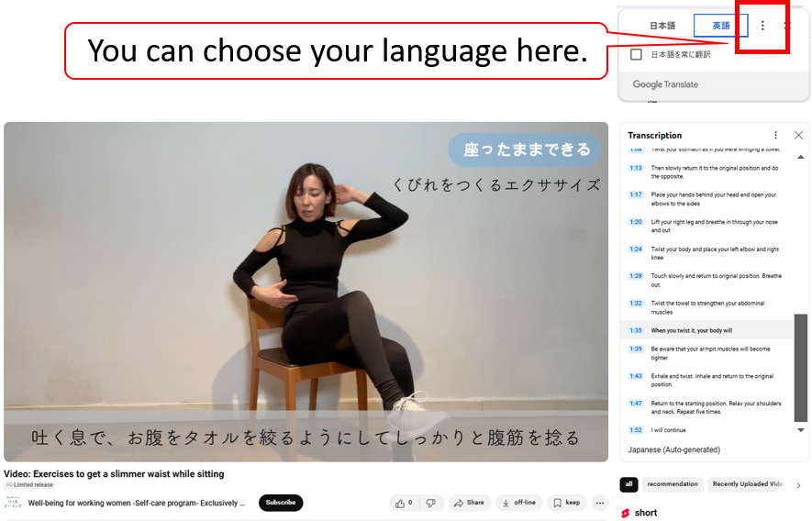Jump to transcript timestamp 1:13
Image resolution: width=812 pixels, height=521 pixels.
point(636,168)
